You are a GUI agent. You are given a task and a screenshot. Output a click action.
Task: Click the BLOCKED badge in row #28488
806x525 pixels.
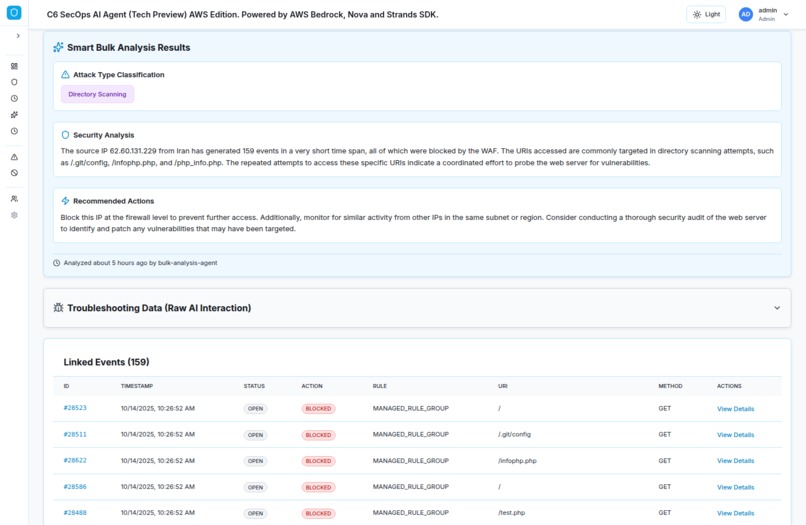(318, 513)
